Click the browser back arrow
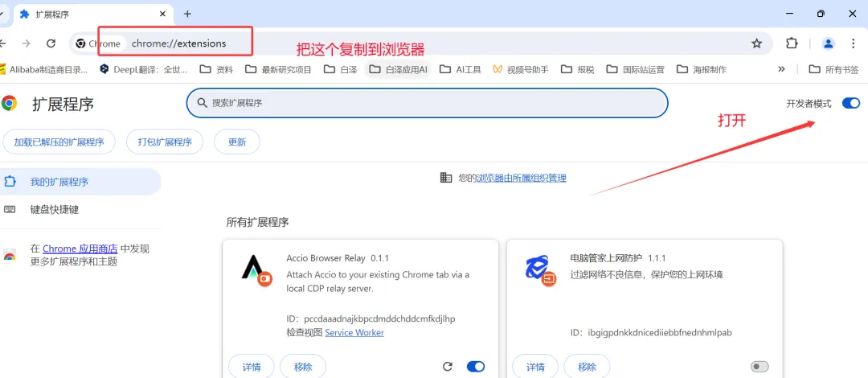868x378 pixels. pos(2,43)
